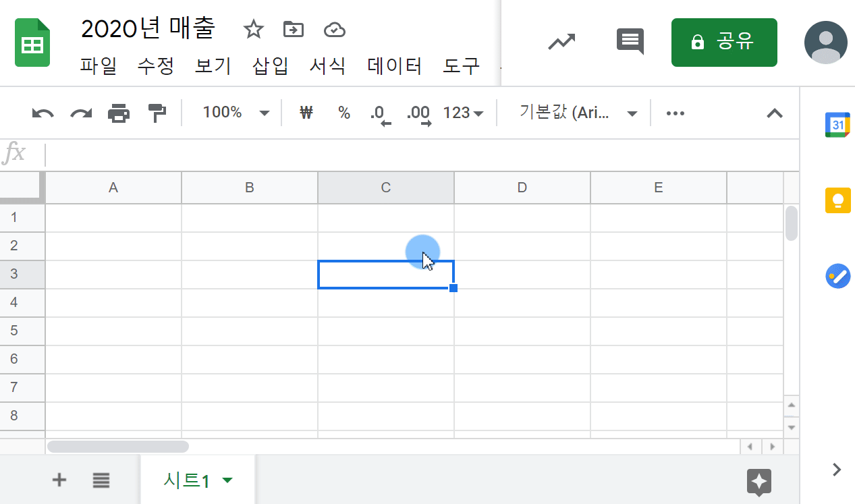Open the 보기 menu
The width and height of the screenshot is (855, 504).
coord(213,66)
